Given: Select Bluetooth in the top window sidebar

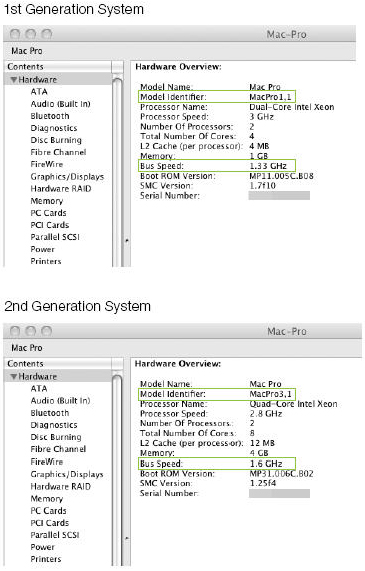Looking at the screenshot, I should click(50, 116).
